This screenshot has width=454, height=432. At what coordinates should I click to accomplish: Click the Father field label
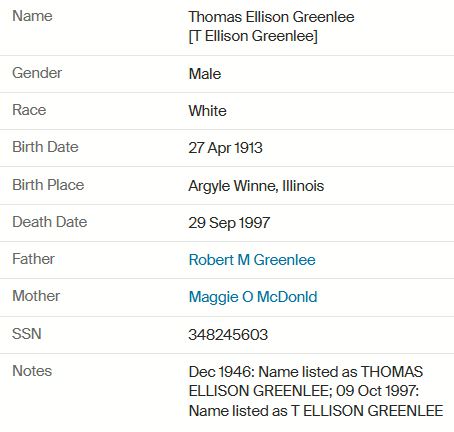33,259
